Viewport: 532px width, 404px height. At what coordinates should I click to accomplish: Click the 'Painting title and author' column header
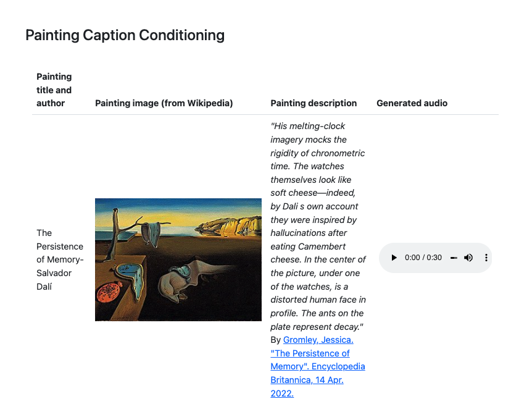pyautogui.click(x=54, y=90)
